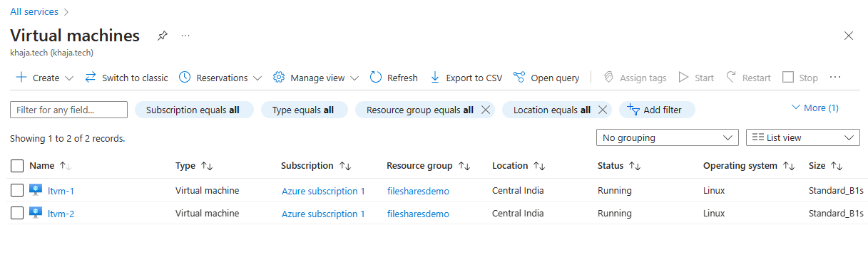
Task: Open the No grouping dropdown
Action: click(x=667, y=137)
